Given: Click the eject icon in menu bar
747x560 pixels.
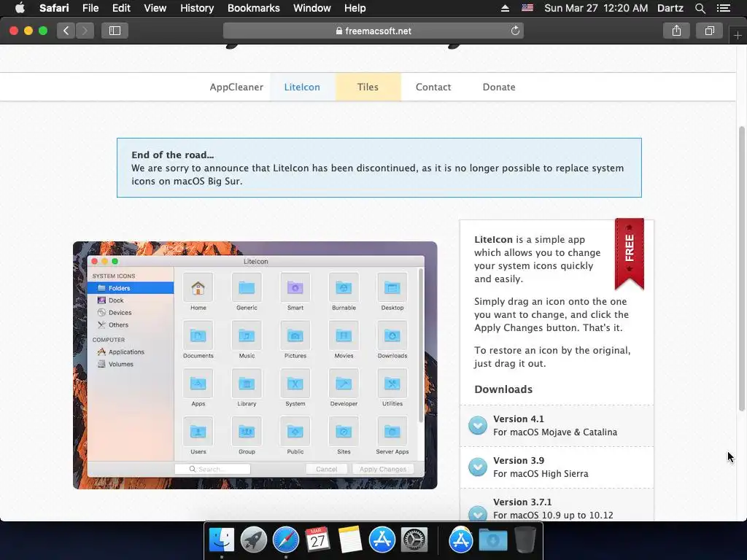Looking at the screenshot, I should tap(505, 8).
